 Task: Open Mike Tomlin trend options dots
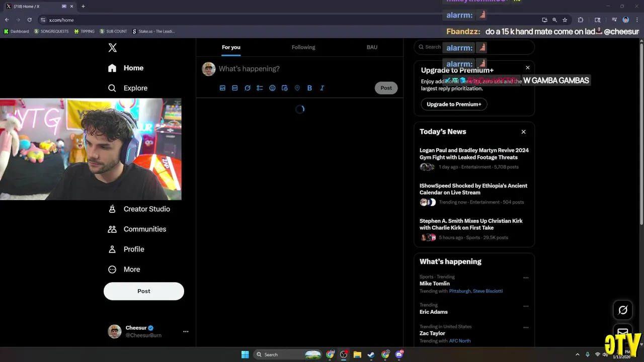click(x=526, y=278)
